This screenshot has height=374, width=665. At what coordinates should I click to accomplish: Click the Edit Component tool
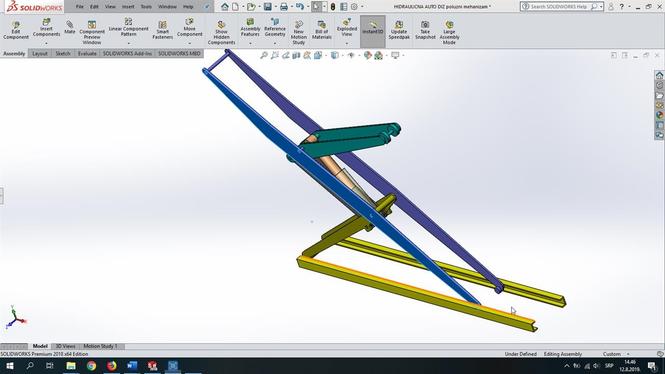click(x=16, y=31)
